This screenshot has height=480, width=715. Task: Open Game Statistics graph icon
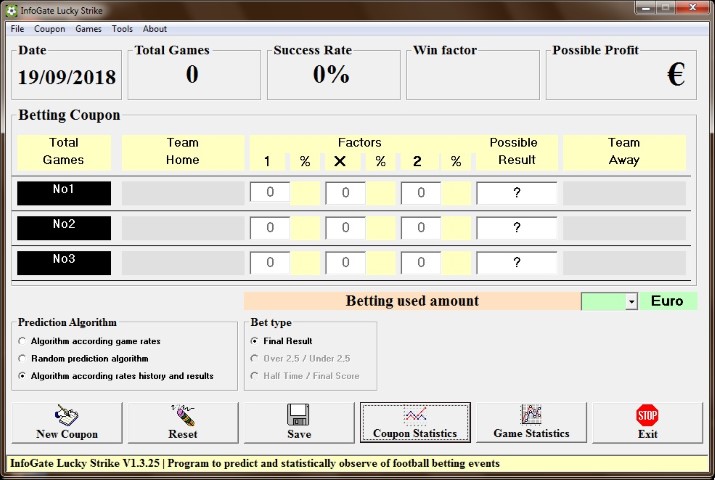(x=531, y=414)
